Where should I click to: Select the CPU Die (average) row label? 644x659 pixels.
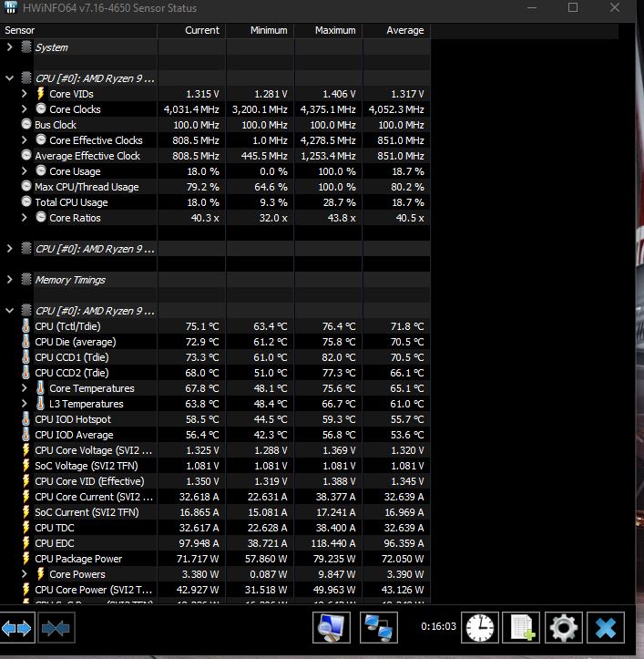click(76, 342)
